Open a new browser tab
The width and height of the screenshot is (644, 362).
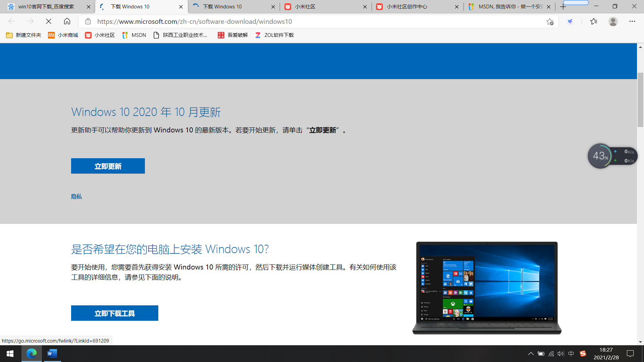[x=563, y=7]
